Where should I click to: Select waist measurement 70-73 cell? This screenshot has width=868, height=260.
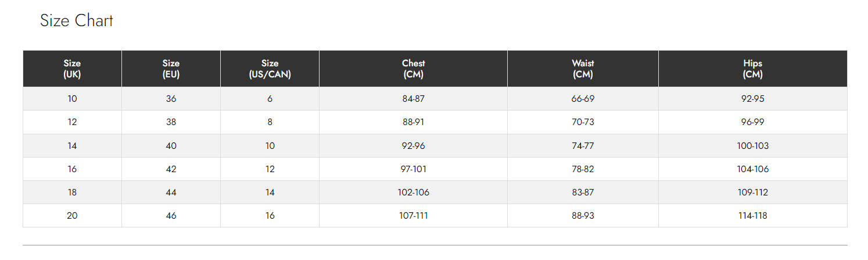click(x=583, y=122)
